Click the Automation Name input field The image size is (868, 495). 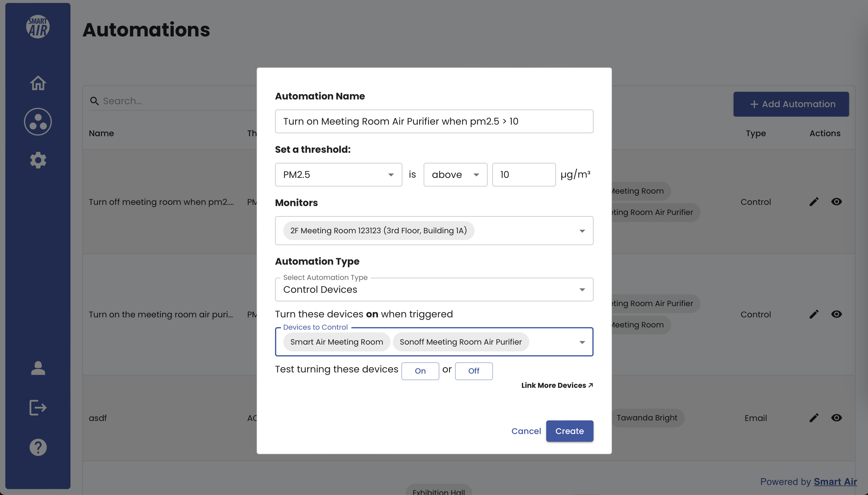(x=434, y=121)
